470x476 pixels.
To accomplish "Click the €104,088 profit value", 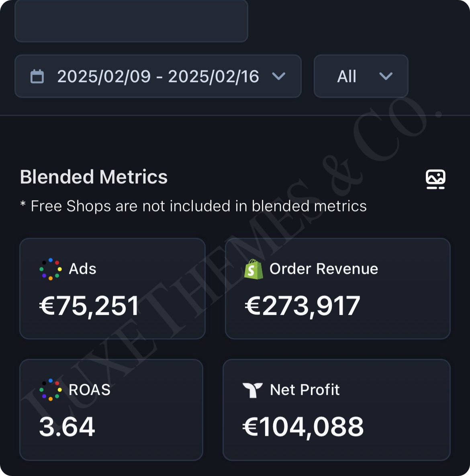I will pyautogui.click(x=303, y=427).
